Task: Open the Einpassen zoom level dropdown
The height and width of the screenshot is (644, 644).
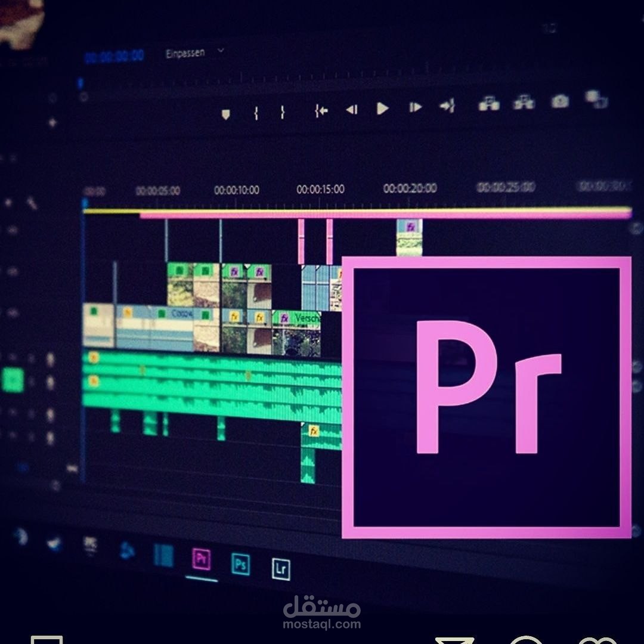Action: (194, 52)
